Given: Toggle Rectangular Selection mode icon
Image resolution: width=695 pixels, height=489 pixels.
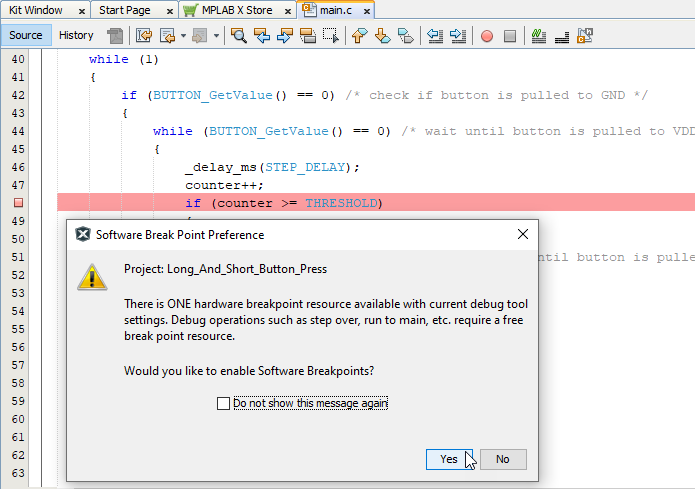Looking at the screenshot, I should 328,36.
